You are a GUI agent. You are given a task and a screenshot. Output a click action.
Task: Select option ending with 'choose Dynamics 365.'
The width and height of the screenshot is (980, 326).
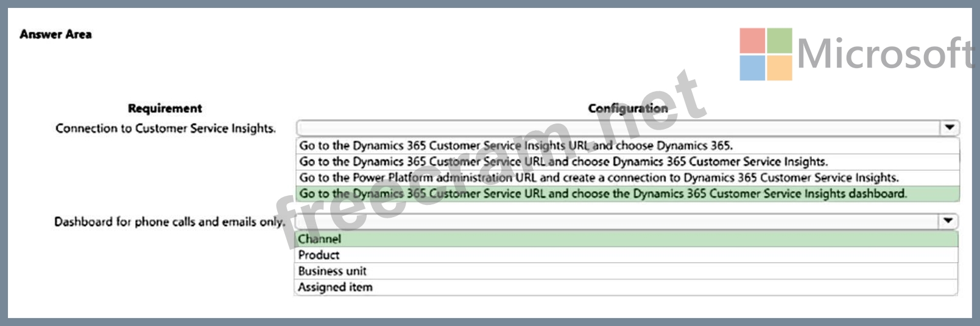tap(515, 146)
